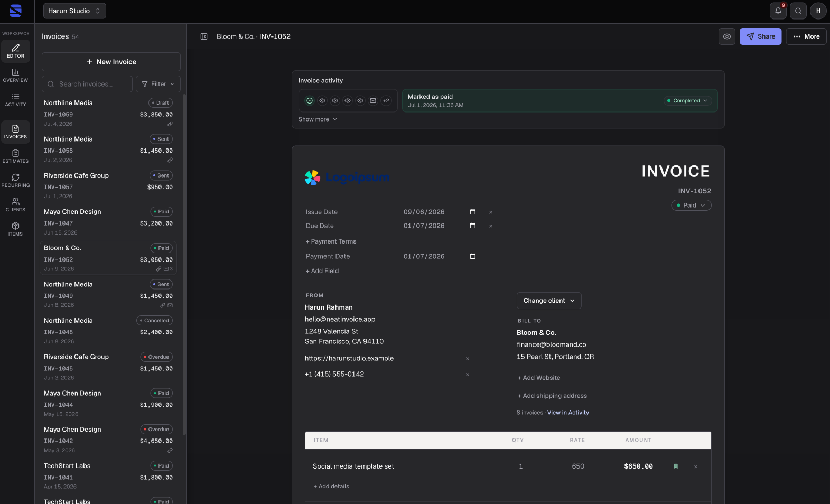Clear the Issue Date field
This screenshot has width=830, height=504.
point(491,212)
